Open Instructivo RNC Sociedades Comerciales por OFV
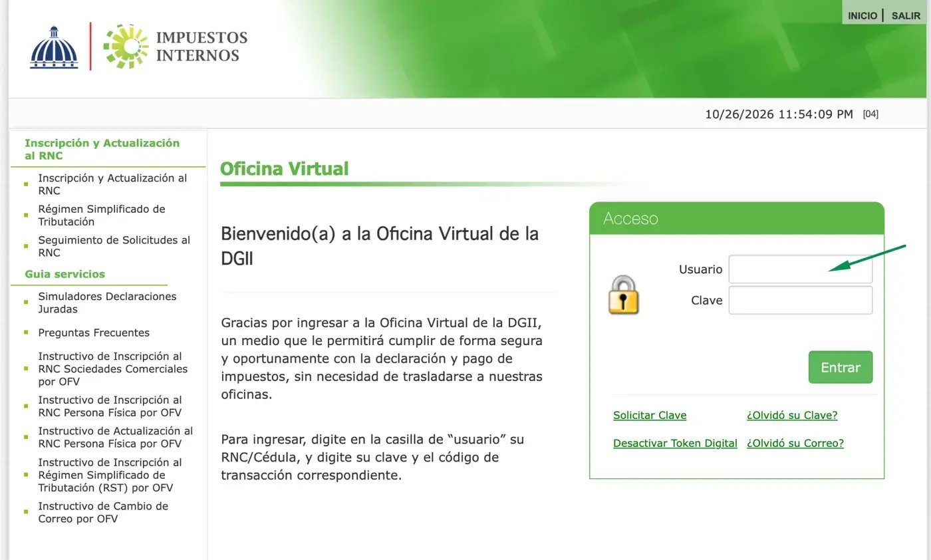The height and width of the screenshot is (560, 931). pyautogui.click(x=113, y=368)
